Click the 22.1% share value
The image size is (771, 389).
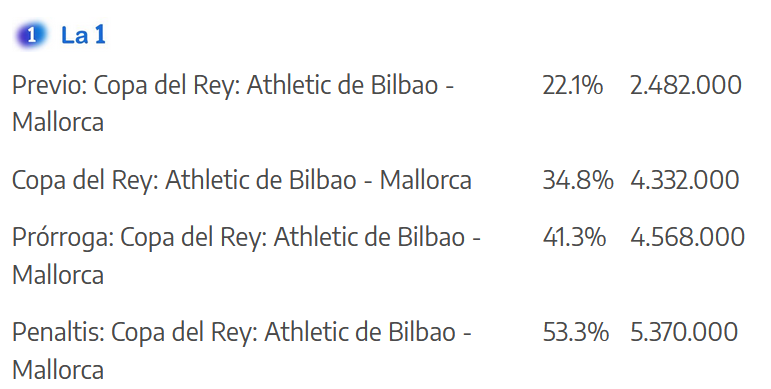pos(572,85)
